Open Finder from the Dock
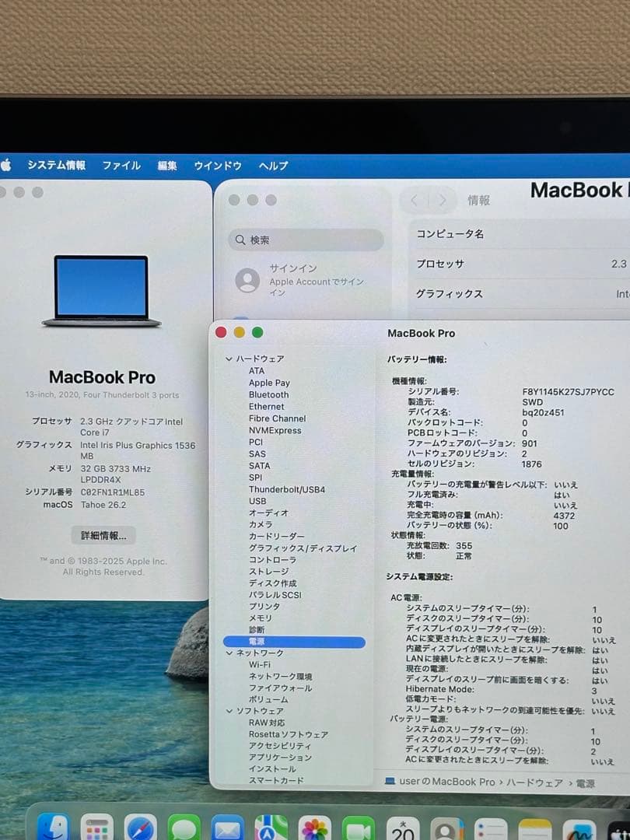630x840 pixels. [53, 827]
